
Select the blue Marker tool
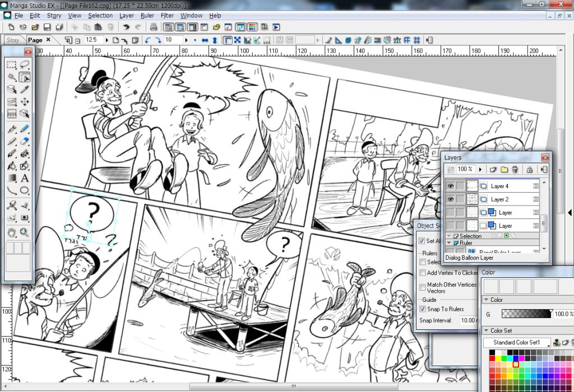tap(24, 129)
